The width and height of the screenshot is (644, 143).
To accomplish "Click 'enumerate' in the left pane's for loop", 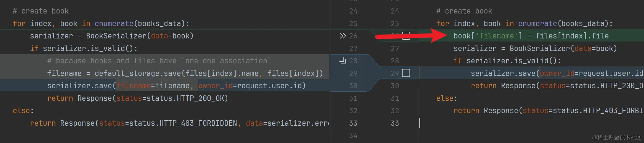I will (x=114, y=24).
